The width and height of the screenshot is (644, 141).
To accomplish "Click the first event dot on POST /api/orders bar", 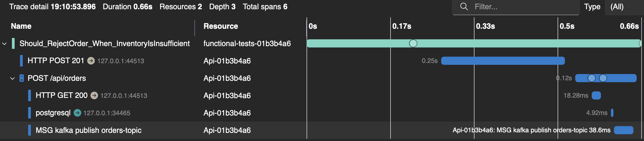I will (591, 78).
